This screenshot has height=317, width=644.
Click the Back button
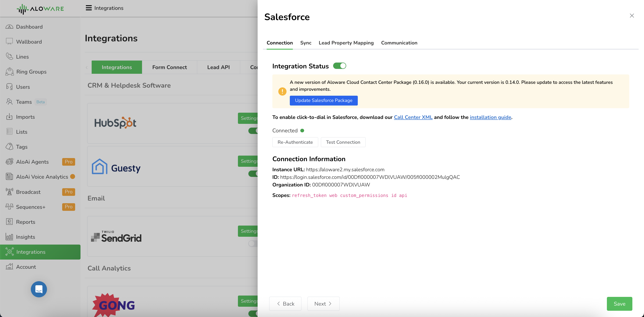point(285,304)
